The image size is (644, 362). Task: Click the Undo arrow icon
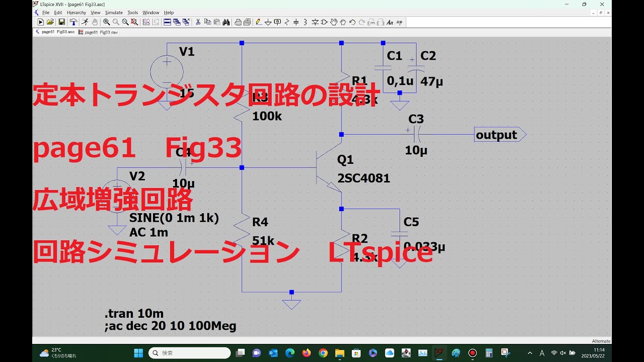pos(352,22)
